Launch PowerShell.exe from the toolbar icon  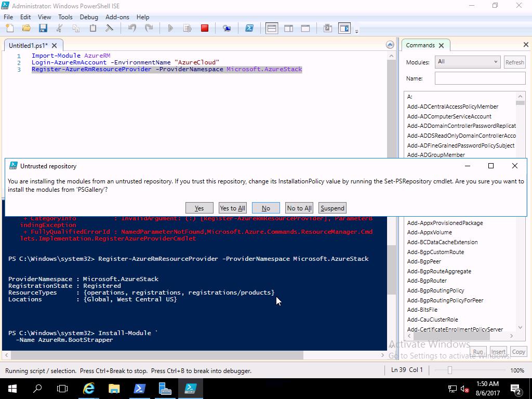click(249, 28)
